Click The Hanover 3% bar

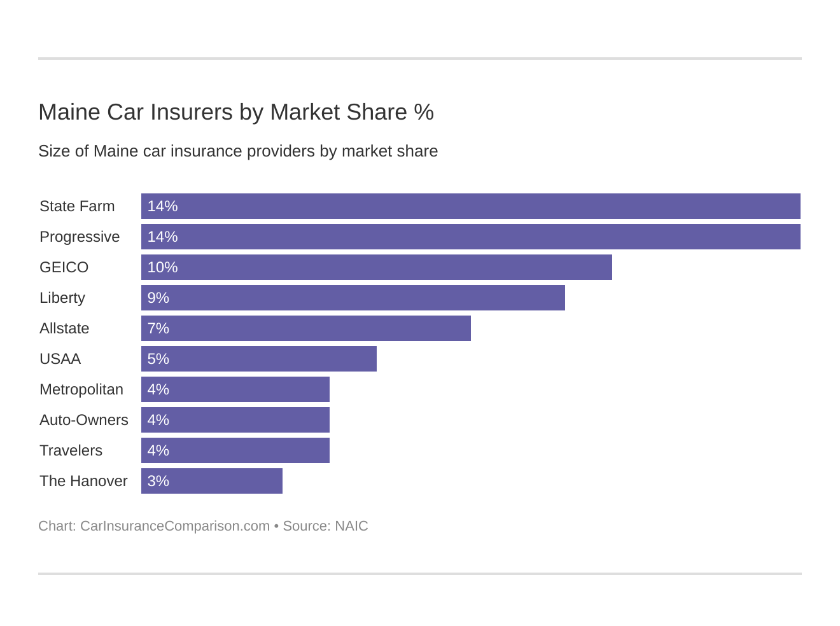pos(211,481)
